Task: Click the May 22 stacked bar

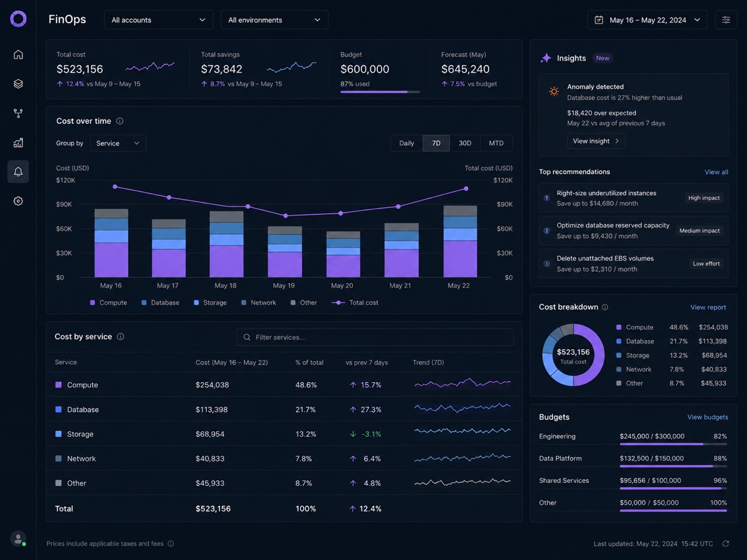Action: [x=460, y=241]
